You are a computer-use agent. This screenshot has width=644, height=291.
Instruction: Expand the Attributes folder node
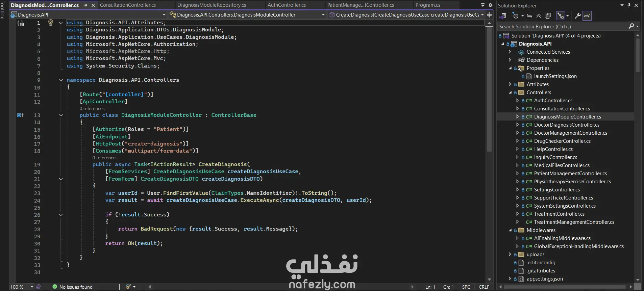click(510, 84)
